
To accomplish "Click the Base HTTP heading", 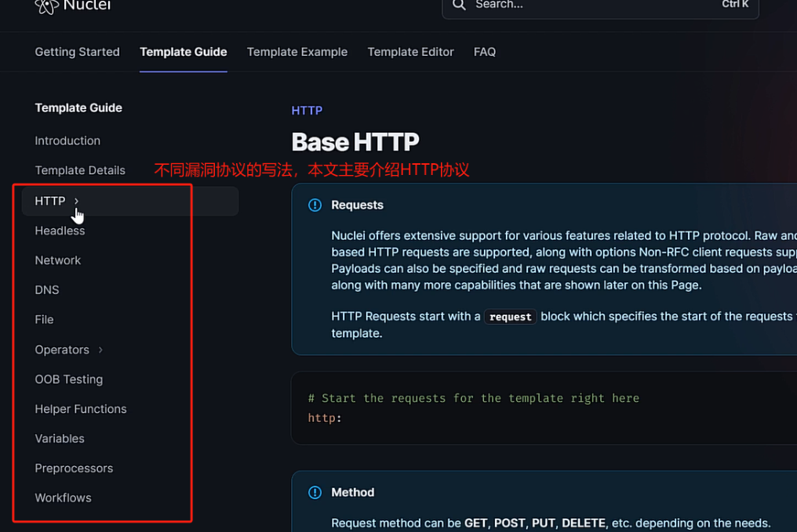I will [355, 142].
